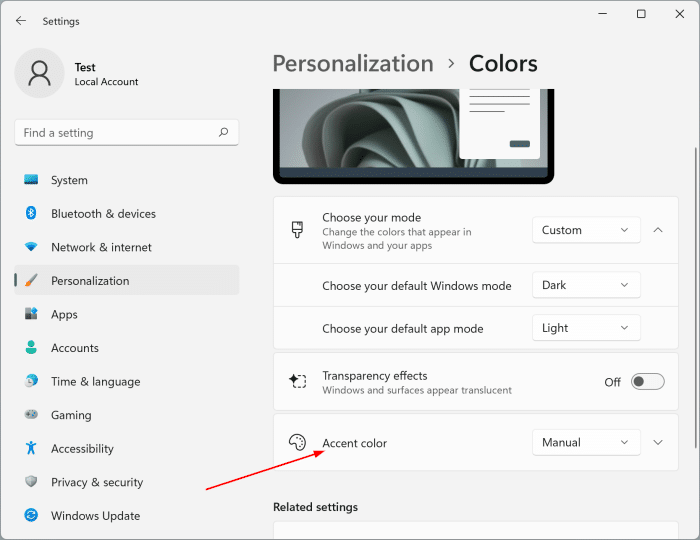The width and height of the screenshot is (700, 540).
Task: Click the Transparency effects label
Action: pos(375,376)
